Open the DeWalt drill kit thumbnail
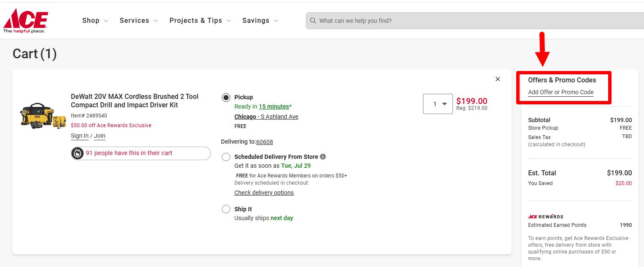Screen dimensions: 644x267 43,116
